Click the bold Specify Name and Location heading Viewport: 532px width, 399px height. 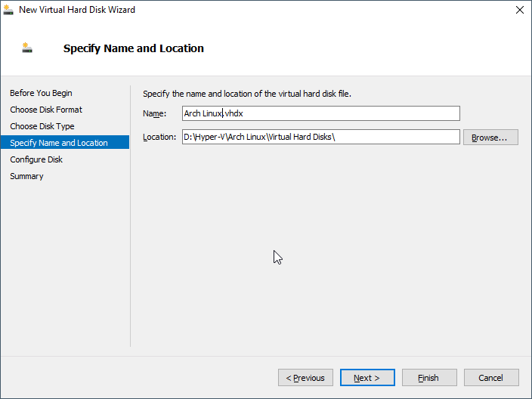tap(134, 48)
